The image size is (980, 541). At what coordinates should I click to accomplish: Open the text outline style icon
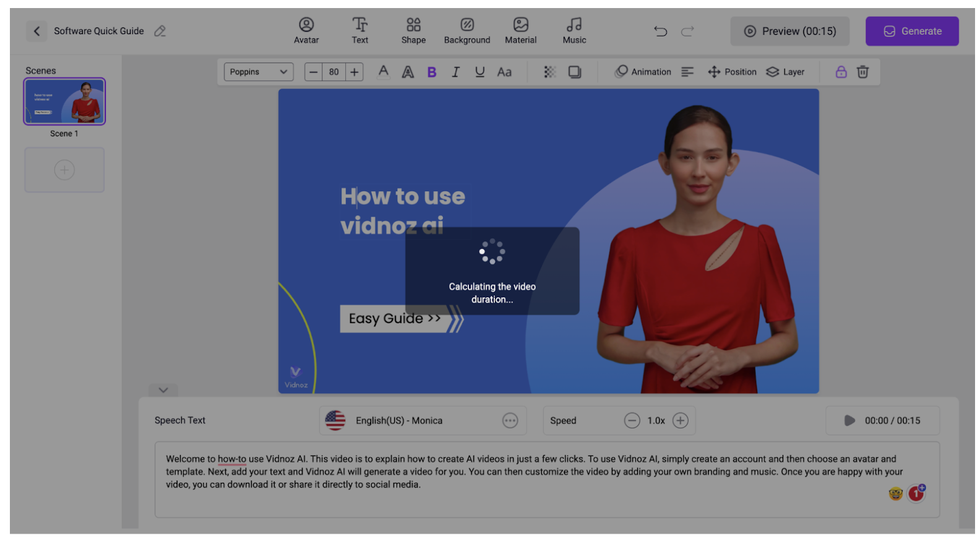tap(408, 72)
